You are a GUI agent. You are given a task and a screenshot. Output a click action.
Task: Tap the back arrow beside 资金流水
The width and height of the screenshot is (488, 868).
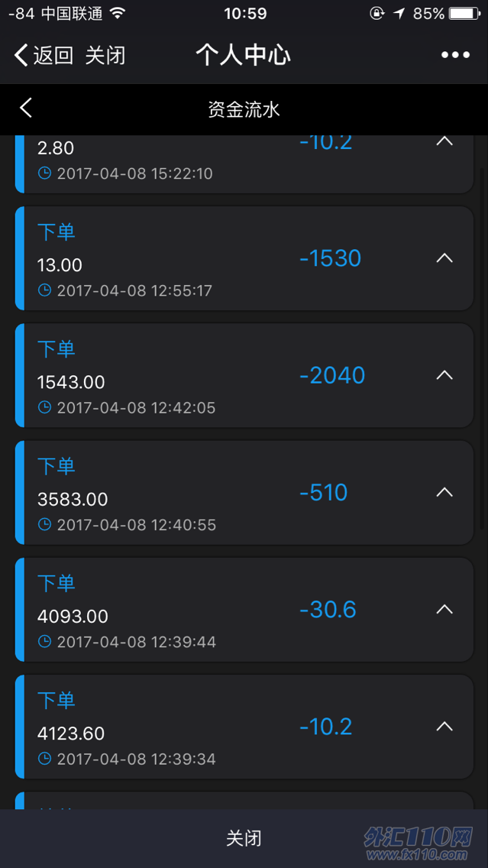pyautogui.click(x=26, y=108)
